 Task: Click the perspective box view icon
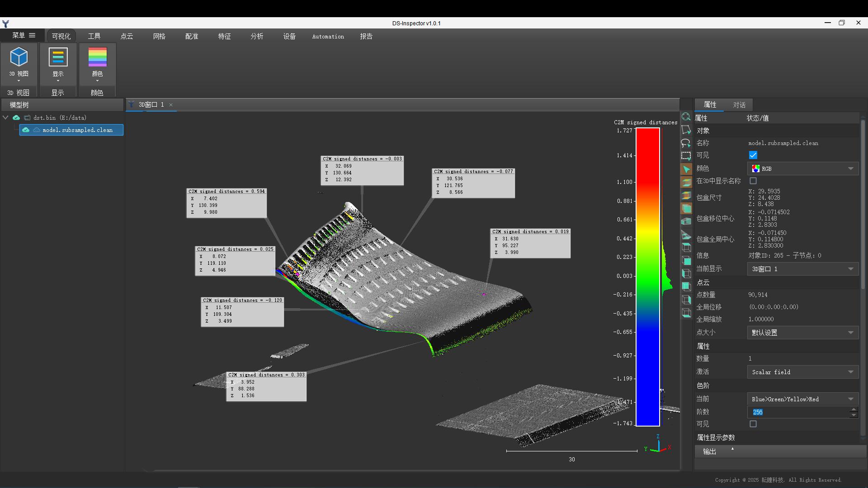click(686, 221)
